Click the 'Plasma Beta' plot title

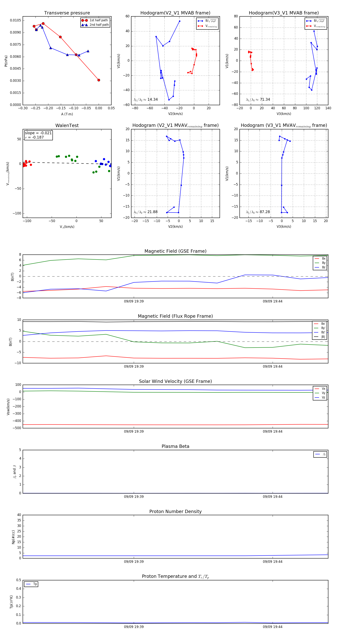click(x=175, y=447)
